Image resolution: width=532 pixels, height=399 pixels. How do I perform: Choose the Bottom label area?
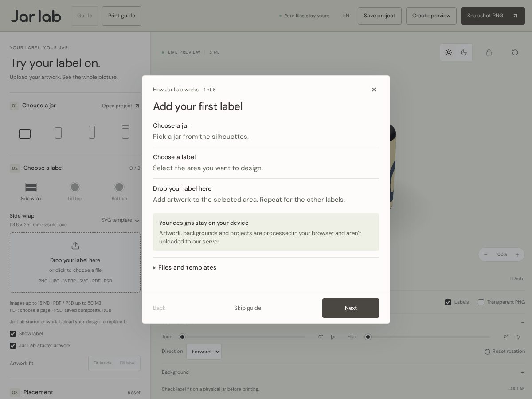tap(119, 192)
